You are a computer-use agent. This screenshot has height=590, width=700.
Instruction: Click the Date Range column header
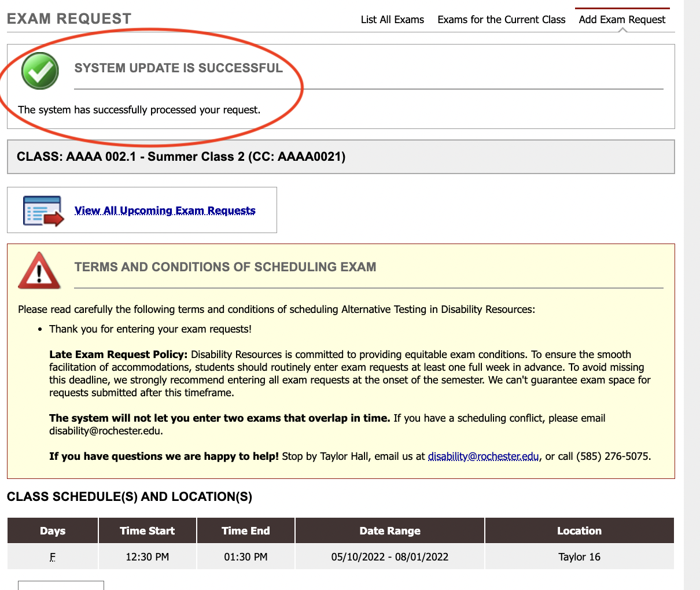[x=390, y=530]
